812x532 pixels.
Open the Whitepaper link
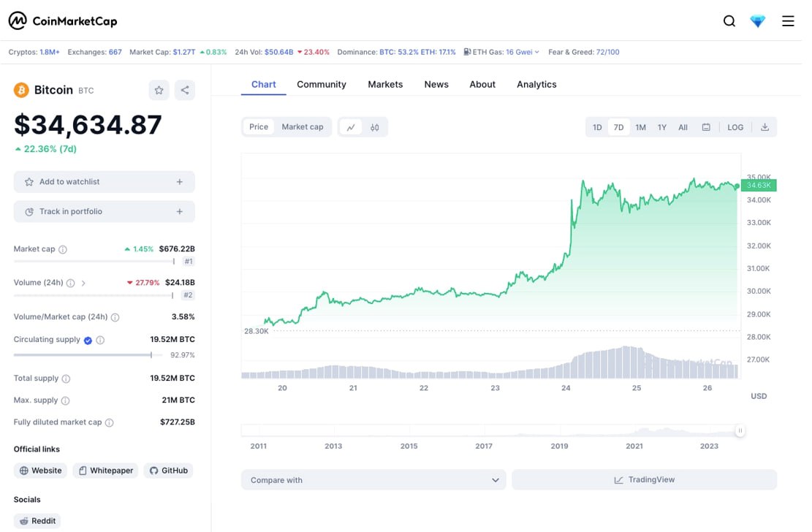tap(106, 471)
